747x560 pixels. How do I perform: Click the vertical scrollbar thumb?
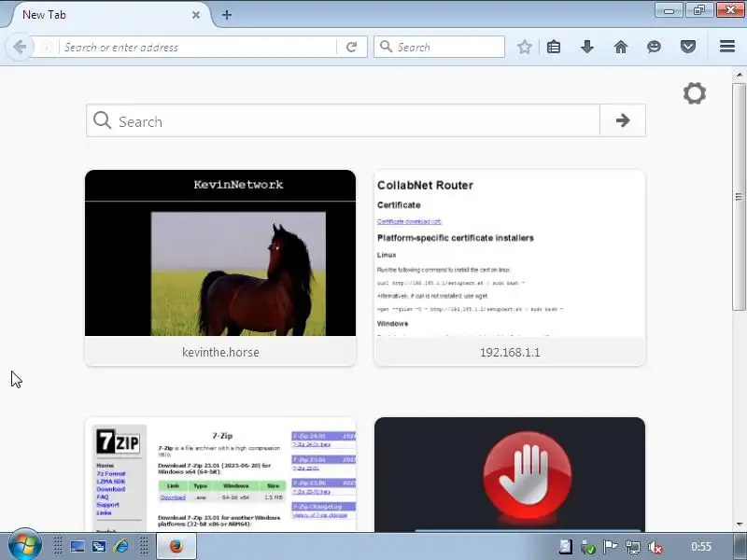click(x=739, y=197)
